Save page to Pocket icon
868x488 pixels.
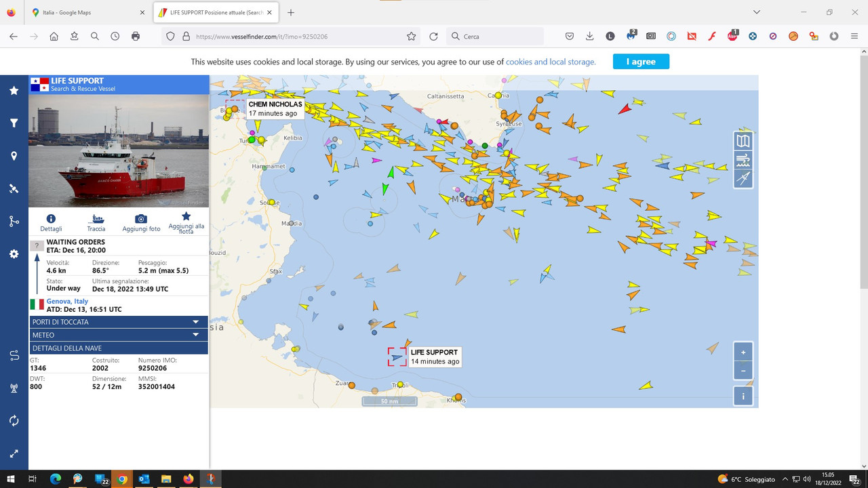[570, 37]
